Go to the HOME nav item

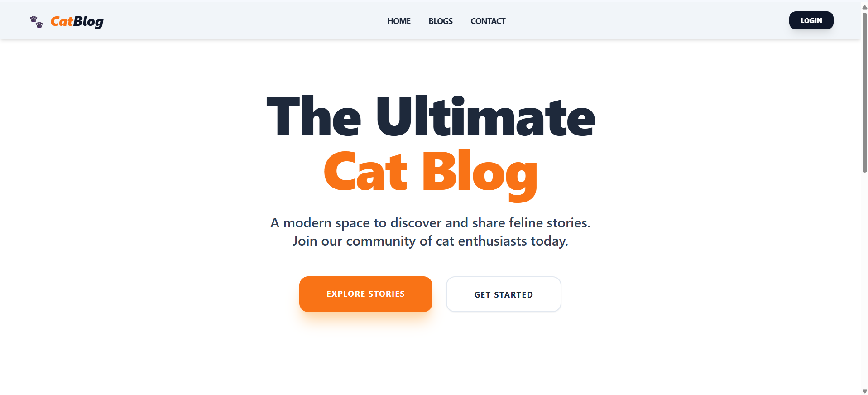399,21
